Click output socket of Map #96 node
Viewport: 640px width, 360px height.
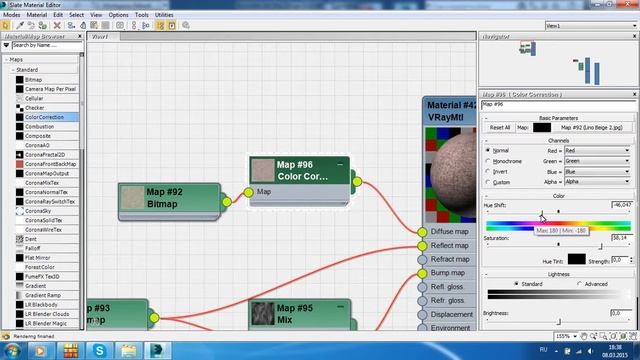357,182
